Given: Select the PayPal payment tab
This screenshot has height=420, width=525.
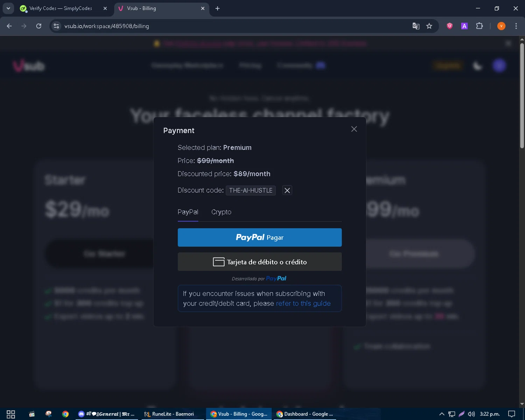Looking at the screenshot, I should click(188, 212).
